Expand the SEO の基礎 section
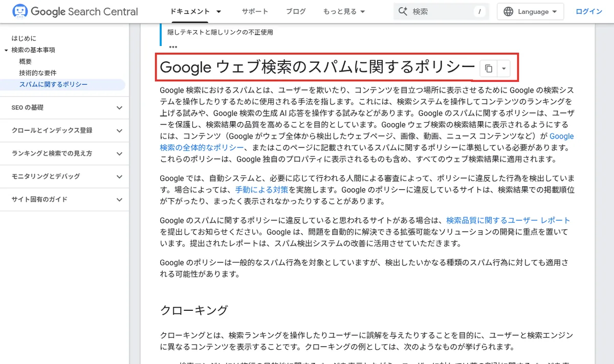The image size is (614, 364). pyautogui.click(x=64, y=107)
